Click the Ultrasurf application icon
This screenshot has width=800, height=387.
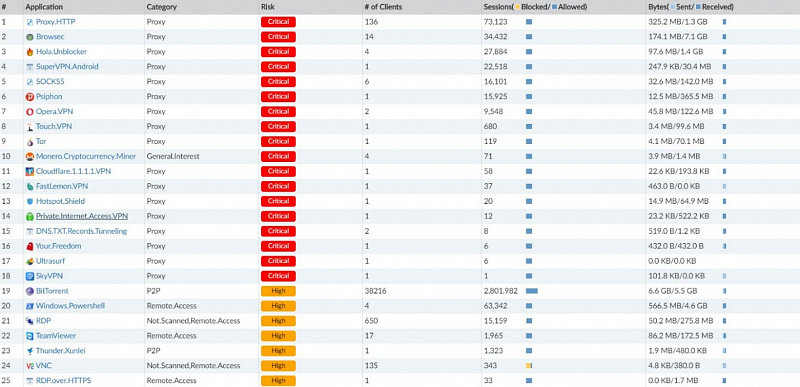30,262
